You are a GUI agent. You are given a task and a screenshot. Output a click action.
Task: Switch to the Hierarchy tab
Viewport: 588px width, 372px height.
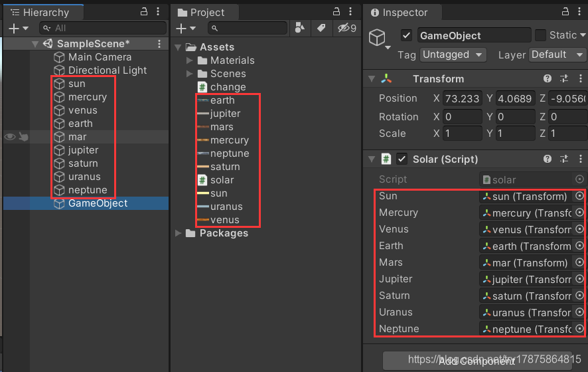tap(43, 13)
